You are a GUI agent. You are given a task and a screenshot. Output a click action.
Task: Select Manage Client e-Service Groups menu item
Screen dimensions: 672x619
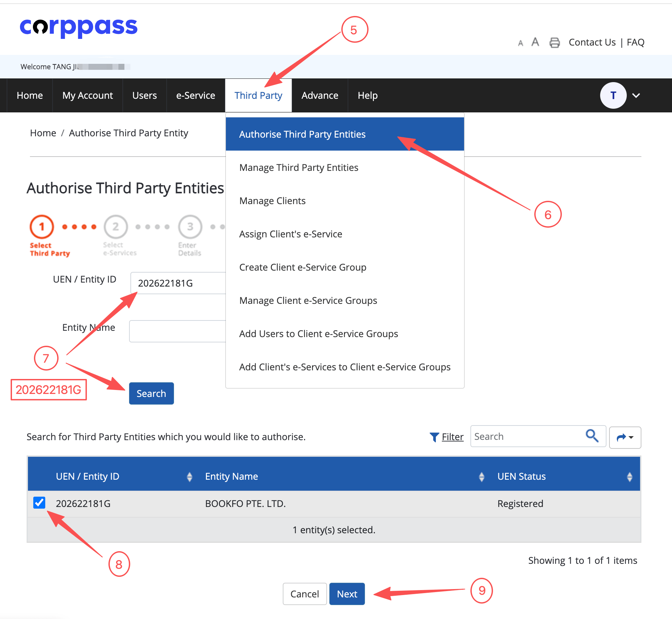click(345, 300)
